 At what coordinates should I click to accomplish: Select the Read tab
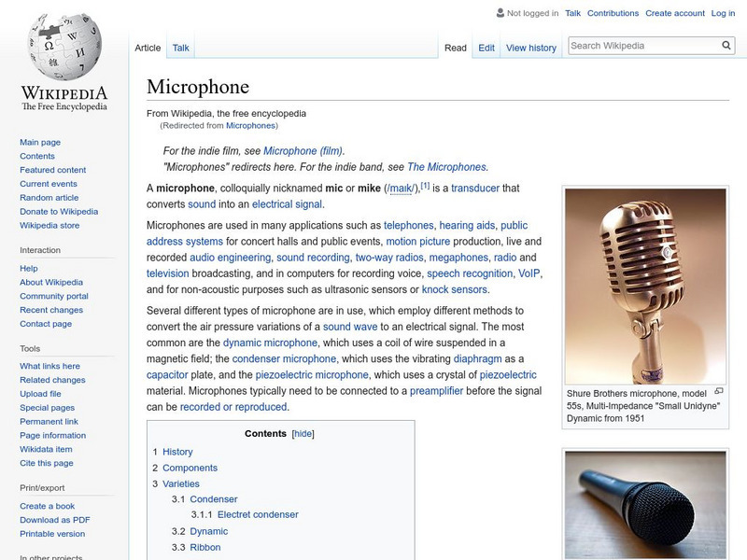455,48
